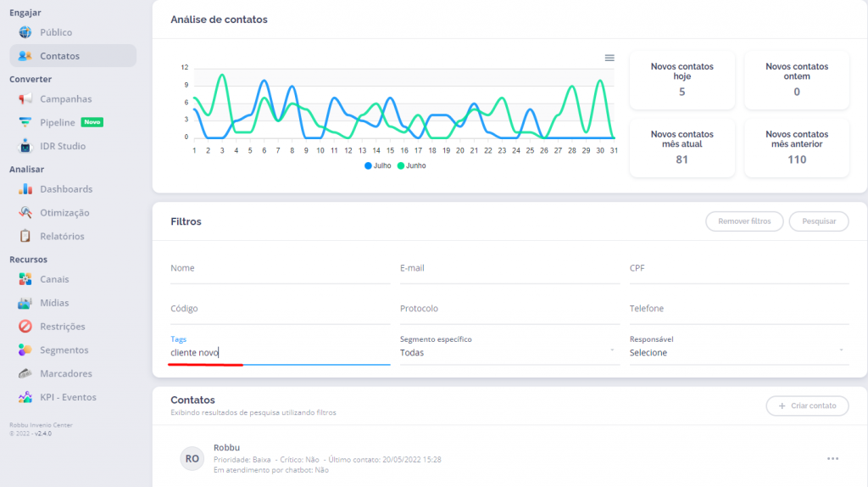Screen dimensions: 868x487
Task: Open Restrições prohibited icon
Action: click(25, 327)
